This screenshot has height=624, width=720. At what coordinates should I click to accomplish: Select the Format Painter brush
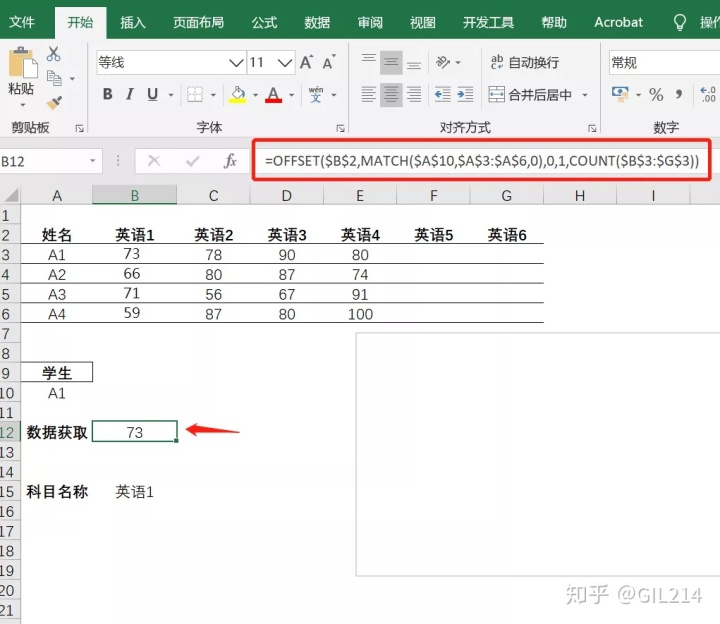54,102
